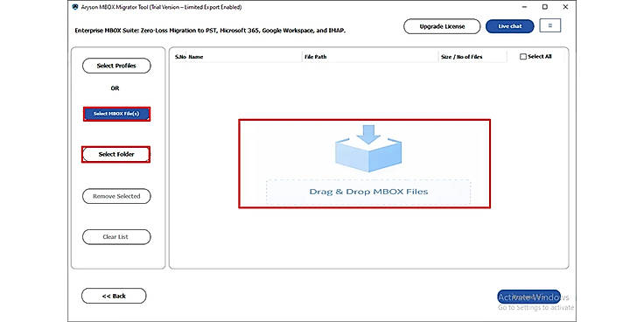
Task: Click the Name column header
Action: (x=196, y=57)
